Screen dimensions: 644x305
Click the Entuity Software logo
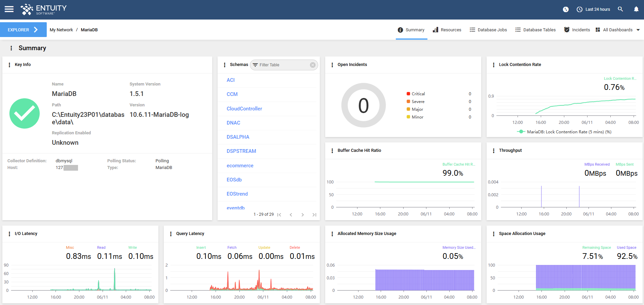point(43,9)
